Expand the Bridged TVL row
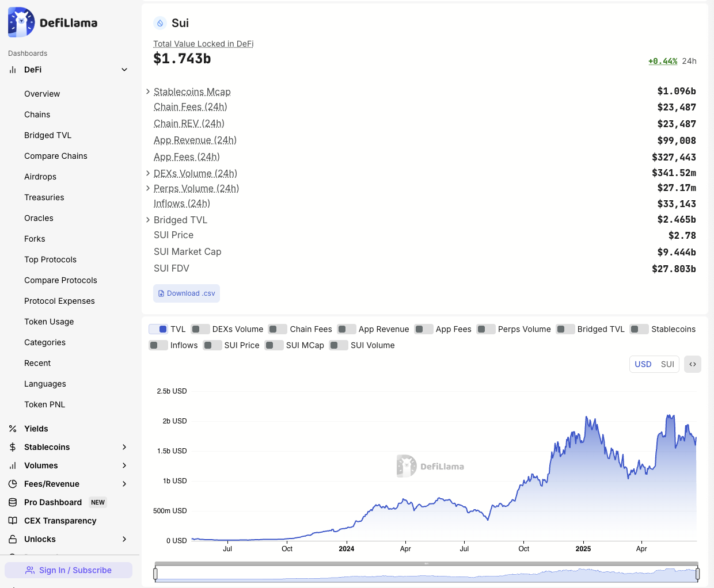Screen dimensions: 714x588 point(147,220)
